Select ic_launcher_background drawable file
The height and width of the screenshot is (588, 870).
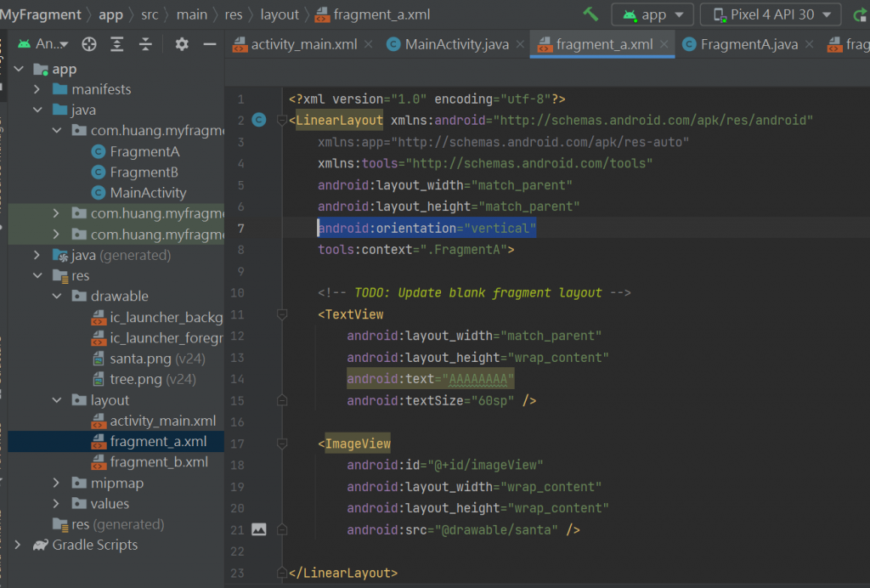click(157, 317)
